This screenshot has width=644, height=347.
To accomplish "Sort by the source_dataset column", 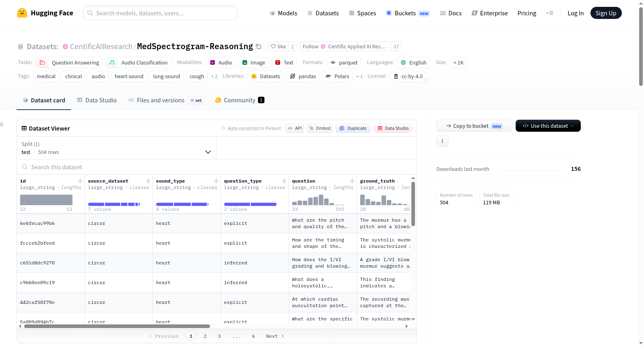I will pos(148,181).
